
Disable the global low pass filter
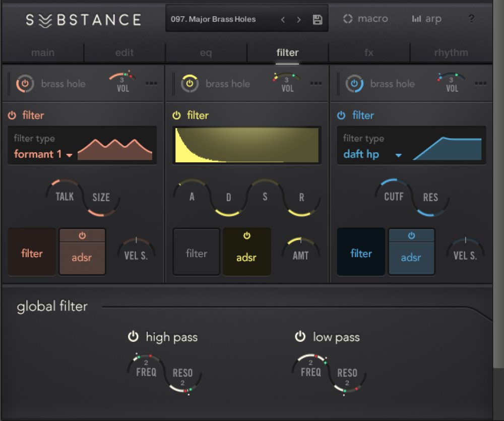pos(300,337)
